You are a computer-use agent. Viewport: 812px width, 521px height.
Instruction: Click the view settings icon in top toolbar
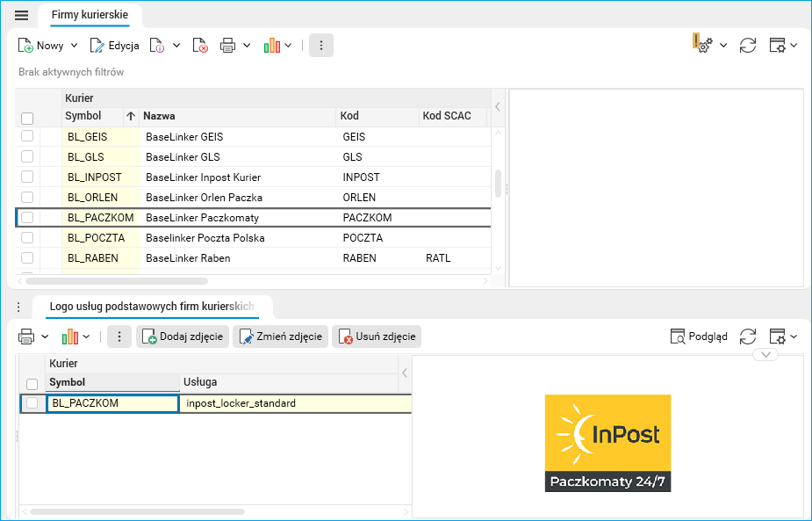tap(777, 46)
